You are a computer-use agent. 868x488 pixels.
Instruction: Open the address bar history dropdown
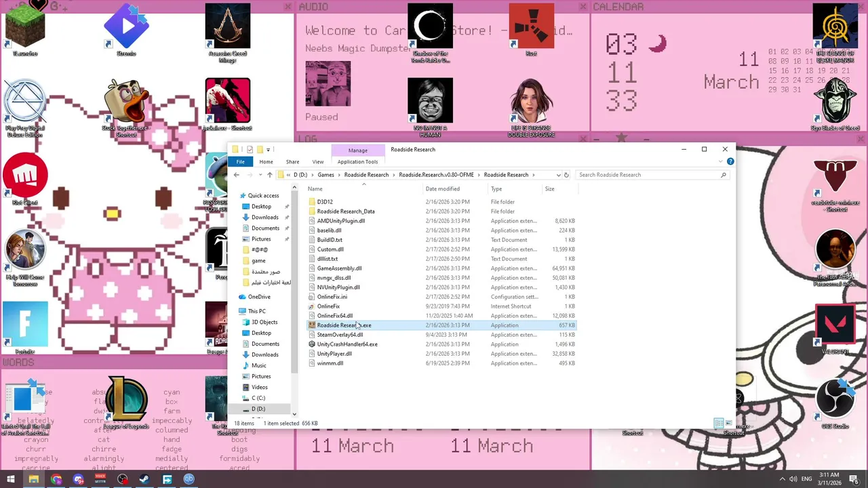point(558,175)
